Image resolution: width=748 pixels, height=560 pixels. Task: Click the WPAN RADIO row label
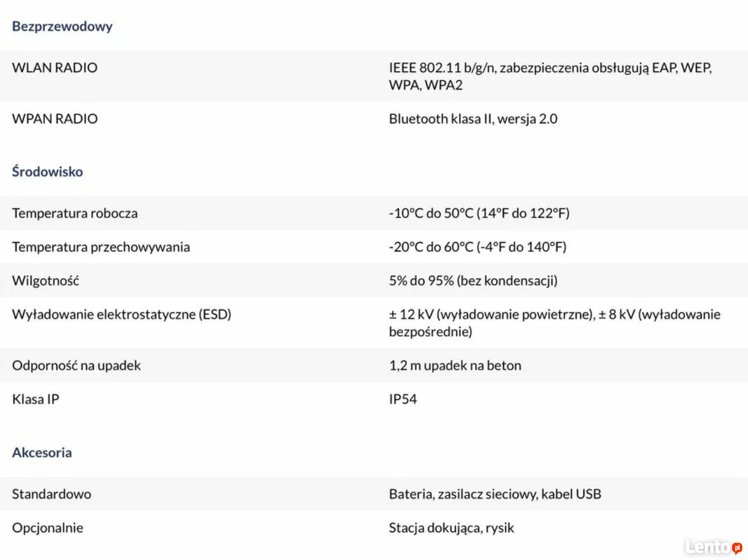click(54, 119)
